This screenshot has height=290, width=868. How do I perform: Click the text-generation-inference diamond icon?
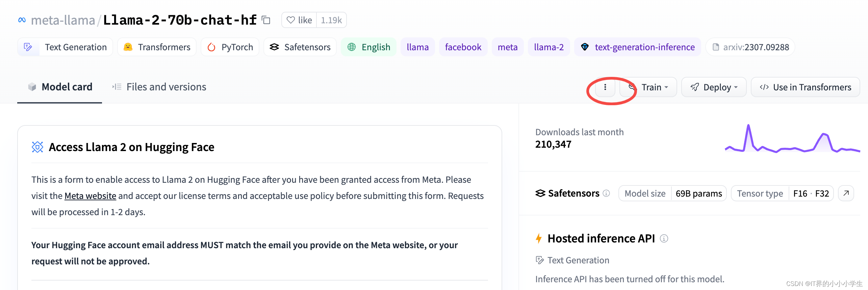[585, 47]
